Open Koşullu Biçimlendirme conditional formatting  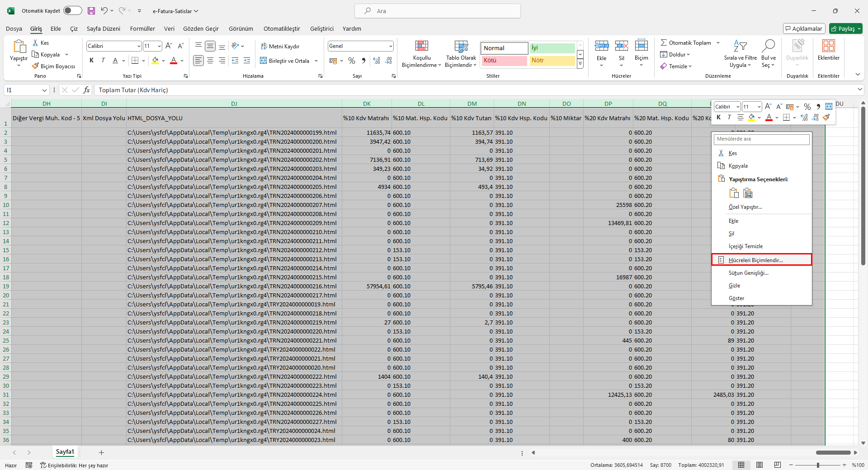421,54
